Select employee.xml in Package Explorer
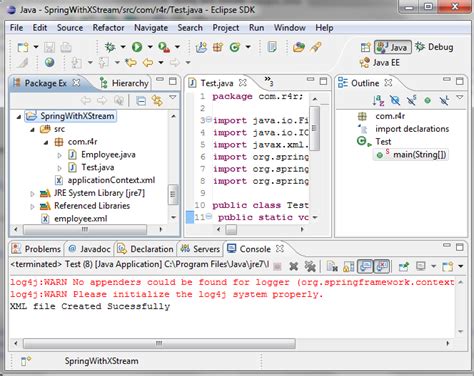This screenshot has height=376, width=474. pyautogui.click(x=74, y=219)
